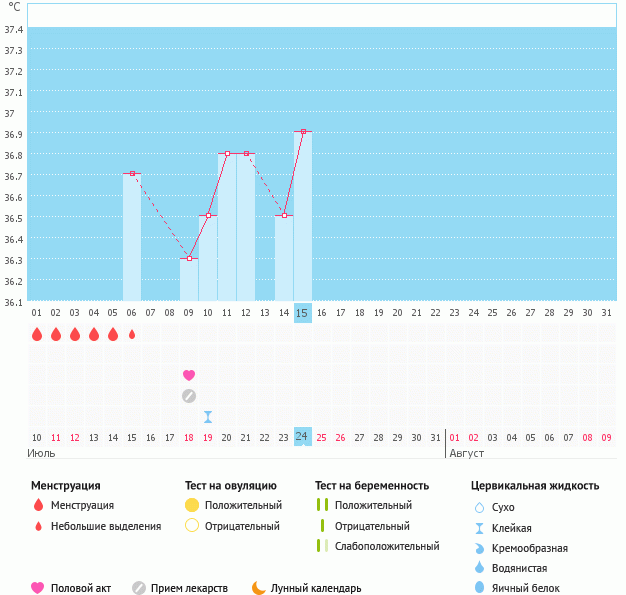Select the 36.9 temperature point on day 15
Screen dimensions: 626x595
(x=303, y=131)
